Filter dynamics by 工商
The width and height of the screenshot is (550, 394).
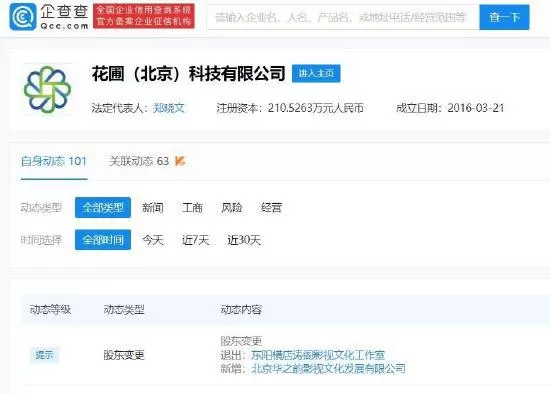[x=192, y=208]
